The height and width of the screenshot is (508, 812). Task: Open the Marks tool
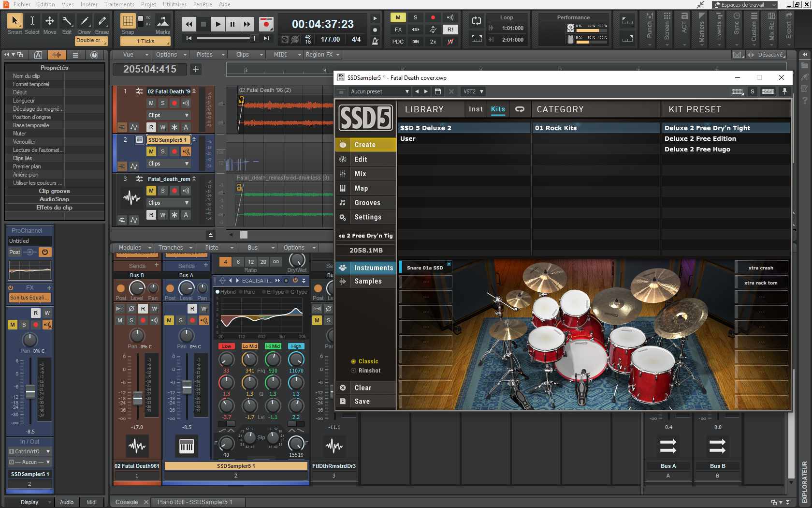162,21
